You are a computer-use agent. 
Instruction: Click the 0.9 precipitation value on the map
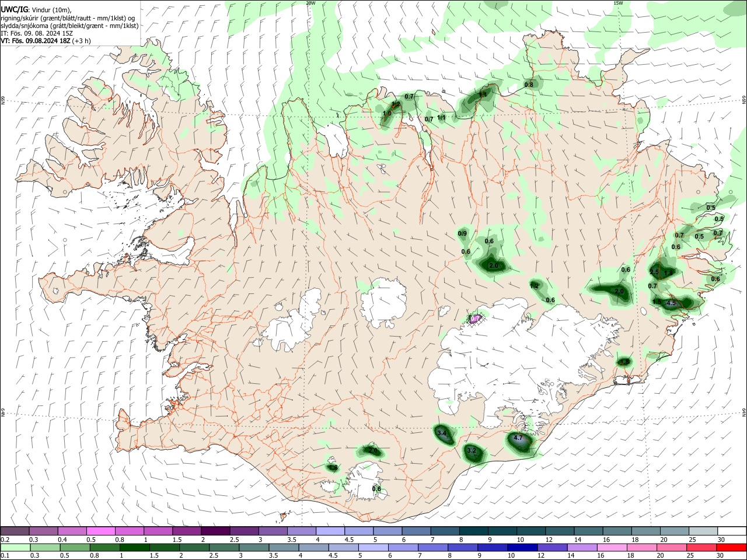coord(462,233)
